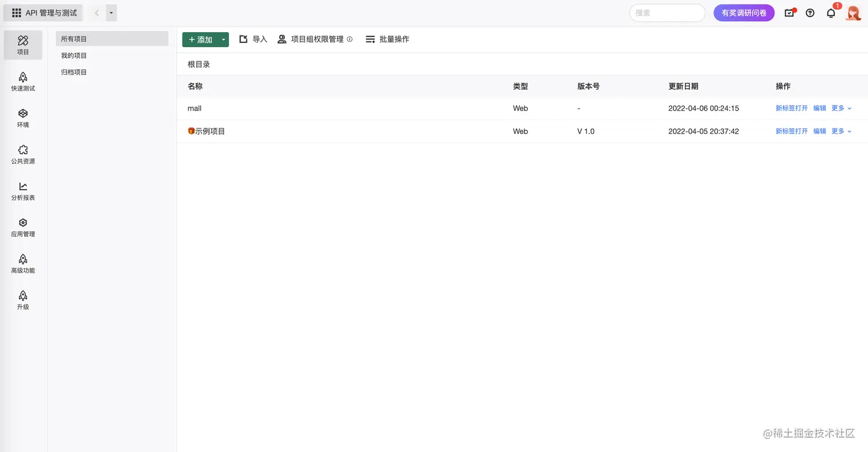
Task: Open the help question mark icon
Action: [x=810, y=13]
